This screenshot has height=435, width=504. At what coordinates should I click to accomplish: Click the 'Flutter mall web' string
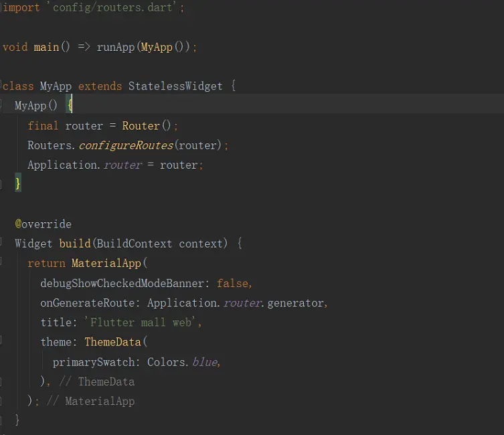[x=141, y=322]
